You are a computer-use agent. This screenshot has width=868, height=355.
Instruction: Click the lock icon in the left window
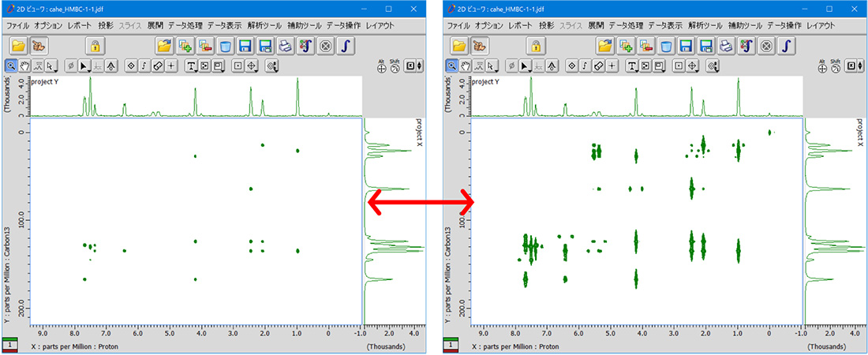click(95, 46)
